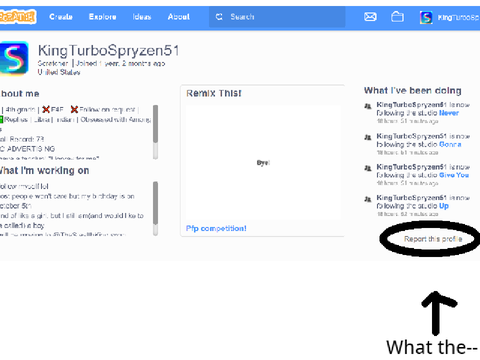The width and height of the screenshot is (480, 360).
Task: Click the Remix This! project player
Action: 263,163
